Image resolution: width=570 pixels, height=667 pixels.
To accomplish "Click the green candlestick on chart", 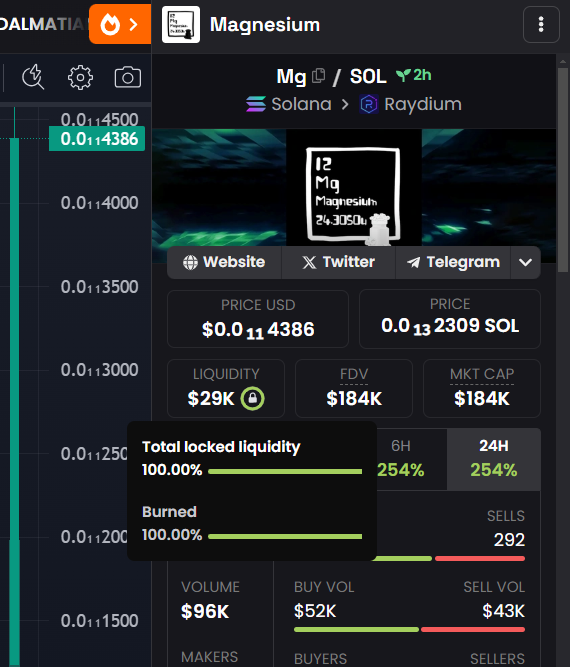I will (x=14, y=400).
